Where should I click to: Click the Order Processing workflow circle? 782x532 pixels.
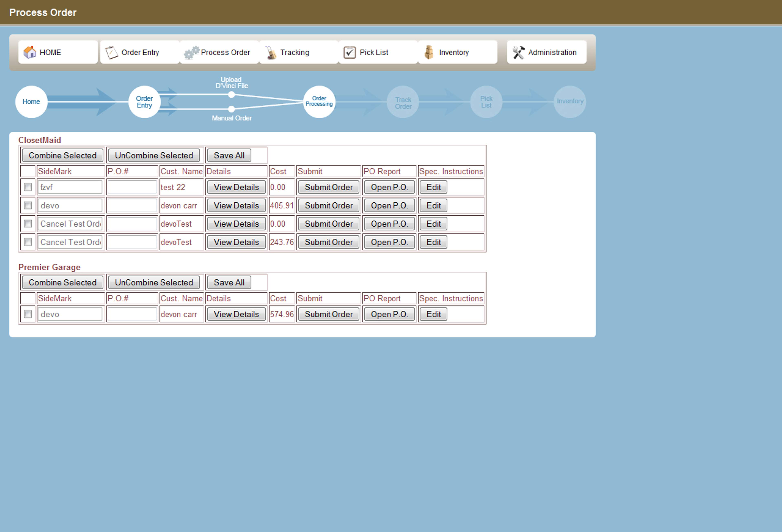pyautogui.click(x=319, y=101)
